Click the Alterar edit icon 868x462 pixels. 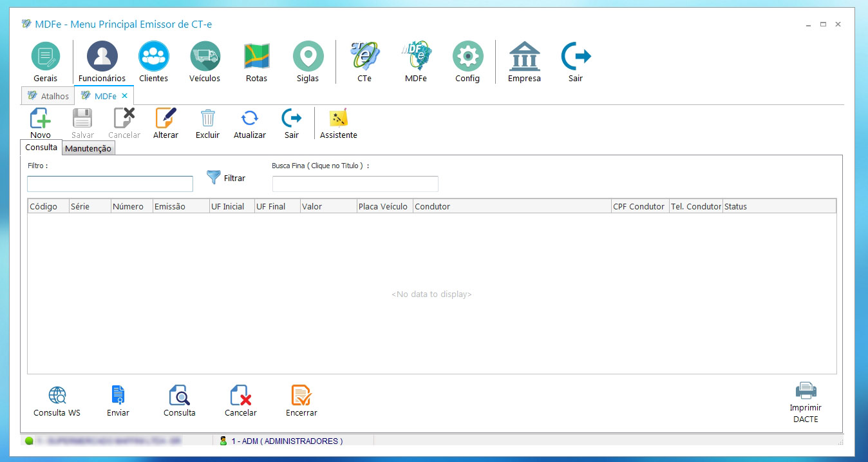[x=165, y=119]
